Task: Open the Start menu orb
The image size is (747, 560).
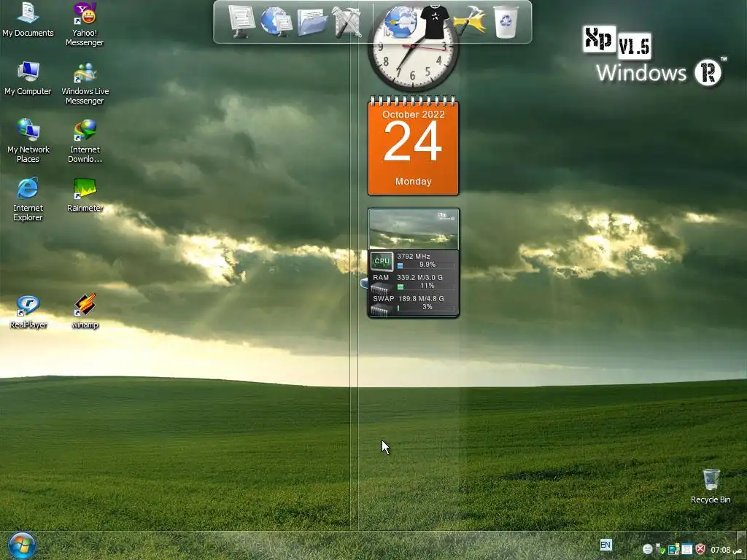Action: click(x=21, y=545)
